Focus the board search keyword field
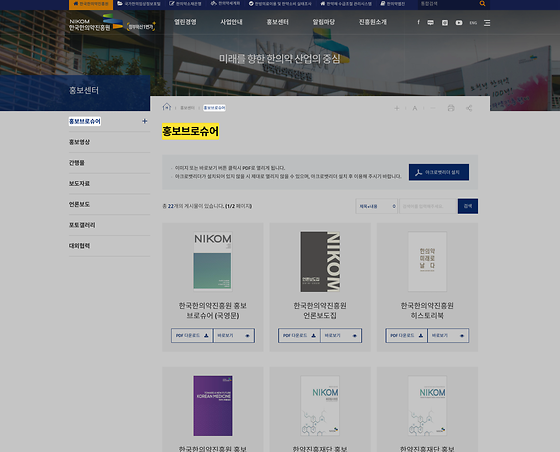This screenshot has width=560, height=452. click(x=428, y=206)
